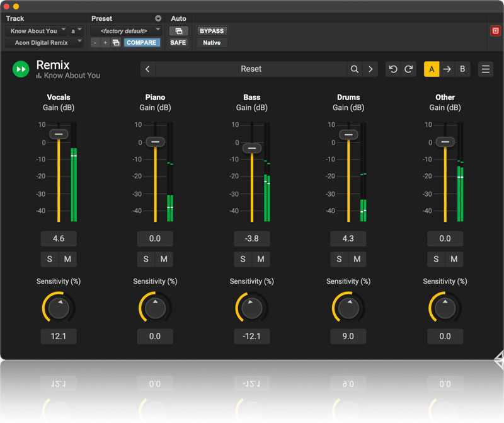Image resolution: width=504 pixels, height=423 pixels.
Task: Expand the factory default preset dropdown
Action: coord(126,31)
